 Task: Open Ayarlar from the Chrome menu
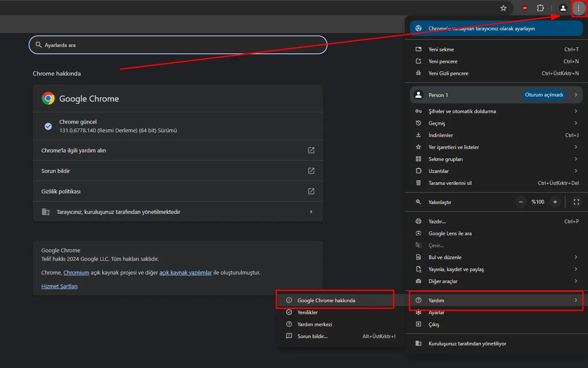497,313
